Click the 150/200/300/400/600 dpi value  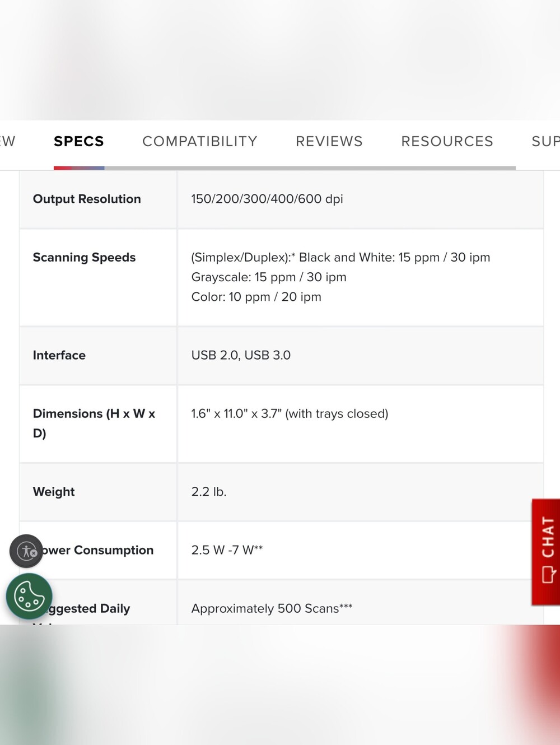[267, 199]
